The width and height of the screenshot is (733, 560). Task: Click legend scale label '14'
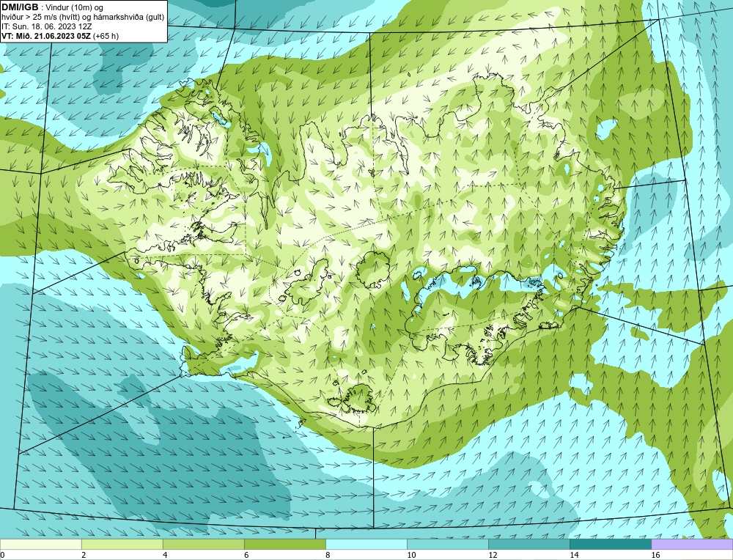click(x=574, y=555)
